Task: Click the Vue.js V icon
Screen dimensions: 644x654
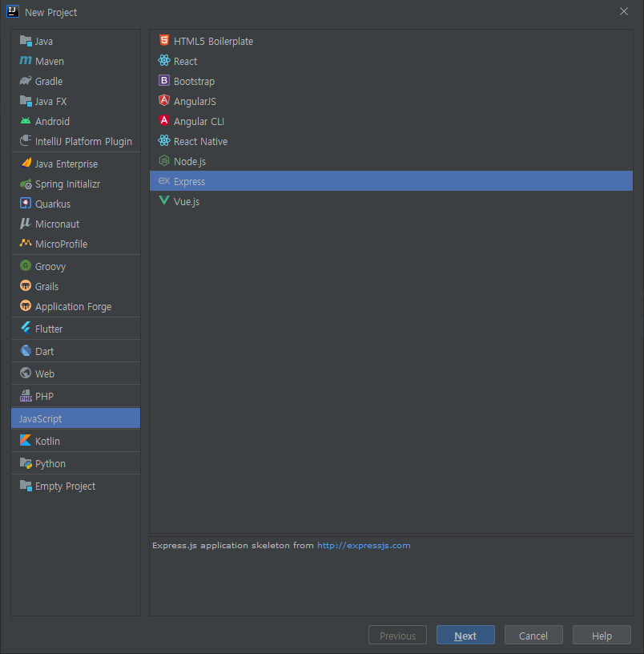Action: point(164,200)
